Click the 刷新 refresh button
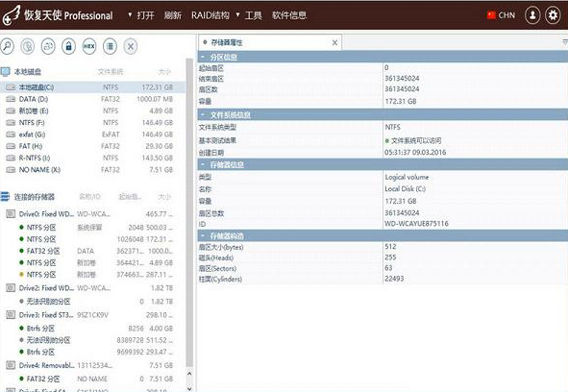This screenshot has height=392, width=568. 172,15
